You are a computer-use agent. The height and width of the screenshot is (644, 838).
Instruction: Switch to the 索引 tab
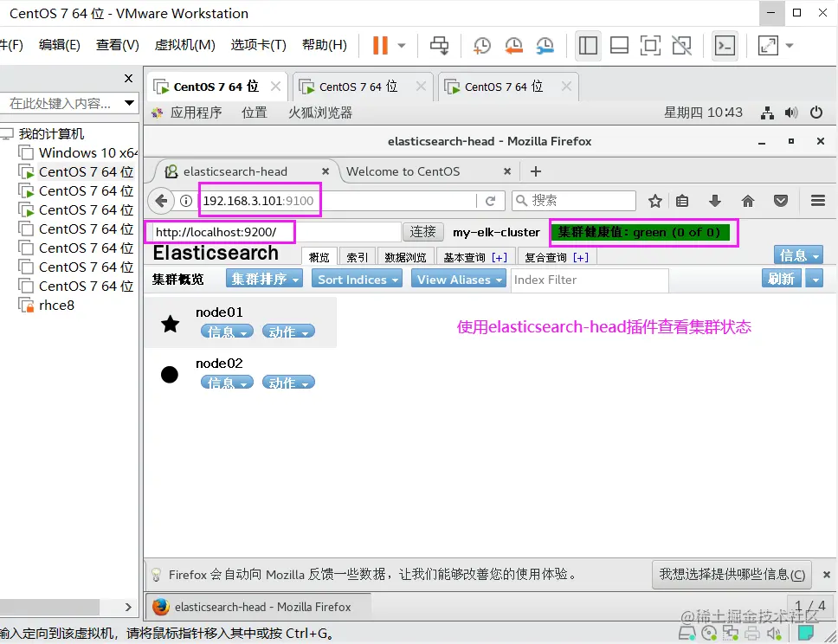point(357,257)
